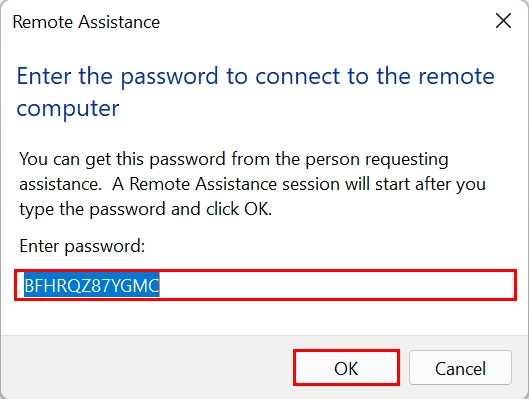Click blank white area below password field
Viewport: 529px width, 399px height.
coord(265,318)
